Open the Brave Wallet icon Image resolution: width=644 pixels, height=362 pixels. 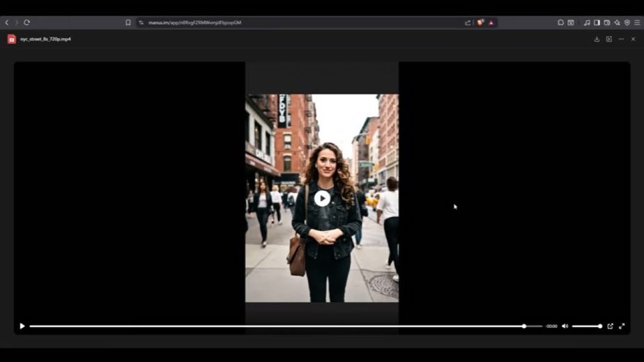pos(607,22)
